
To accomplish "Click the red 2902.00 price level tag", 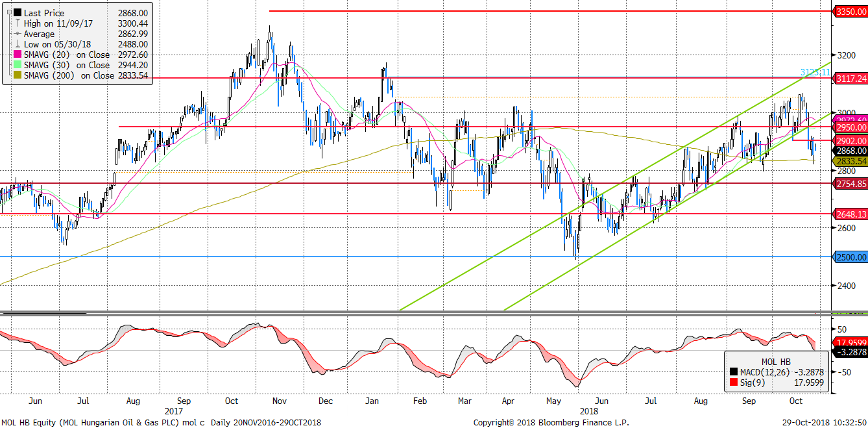I will 850,140.
